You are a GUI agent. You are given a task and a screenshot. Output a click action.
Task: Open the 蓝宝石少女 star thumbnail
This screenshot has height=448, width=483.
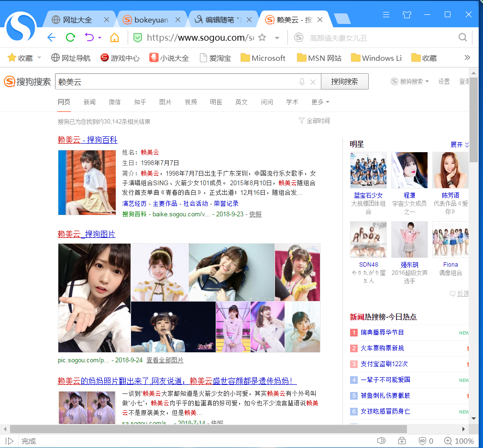[x=368, y=170]
